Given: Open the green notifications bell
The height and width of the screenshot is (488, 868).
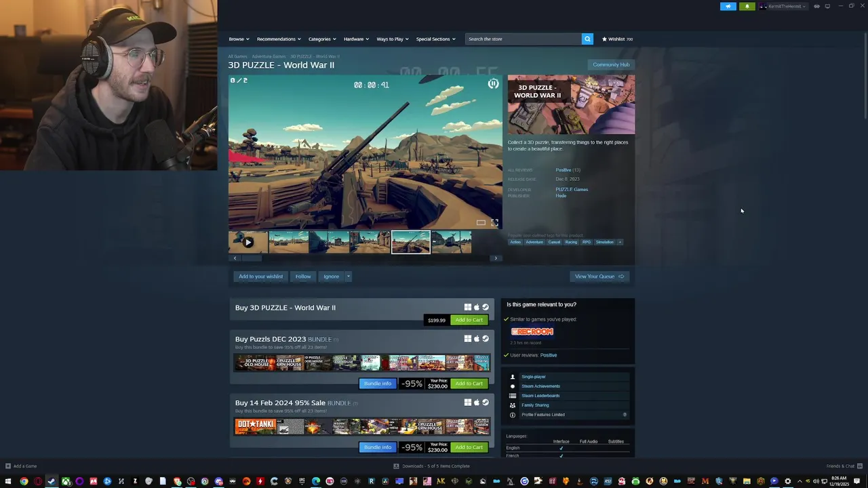Looking at the screenshot, I should tap(747, 6).
